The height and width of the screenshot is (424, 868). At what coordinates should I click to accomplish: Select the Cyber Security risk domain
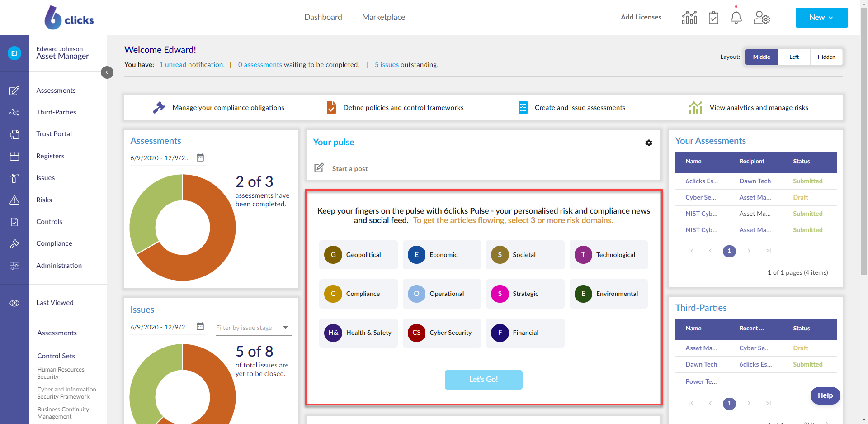point(442,333)
